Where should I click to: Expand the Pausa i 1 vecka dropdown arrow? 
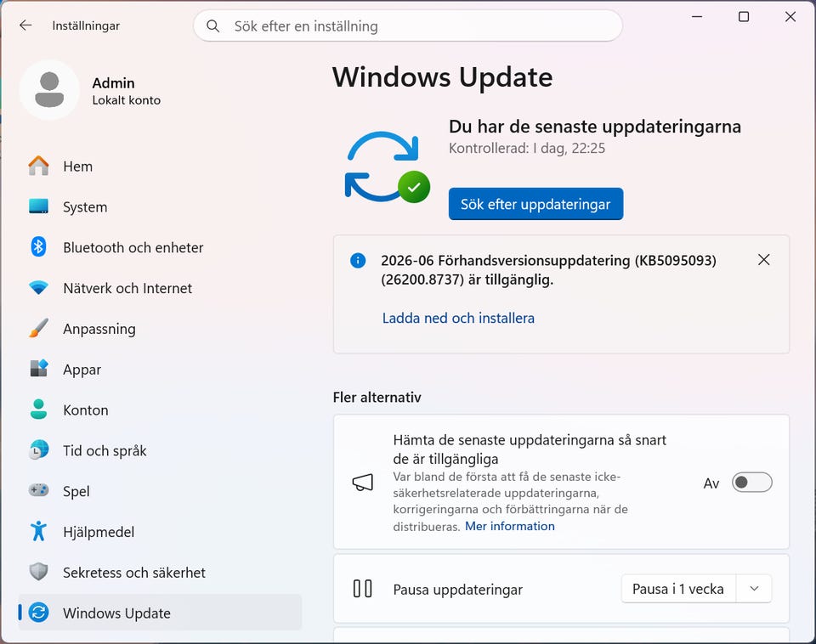[754, 588]
